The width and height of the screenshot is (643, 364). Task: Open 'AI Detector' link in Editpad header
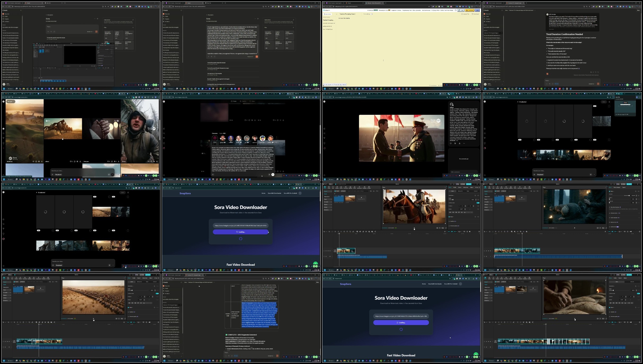[370, 10]
